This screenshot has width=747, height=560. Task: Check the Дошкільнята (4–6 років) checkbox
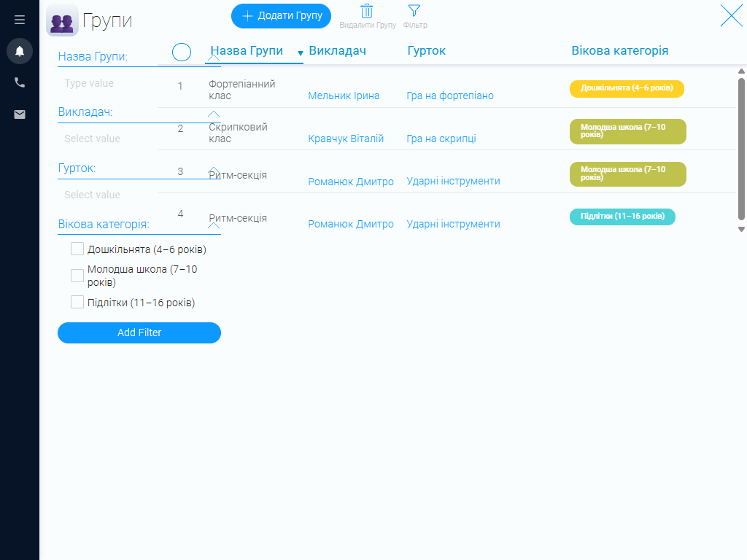coord(77,249)
